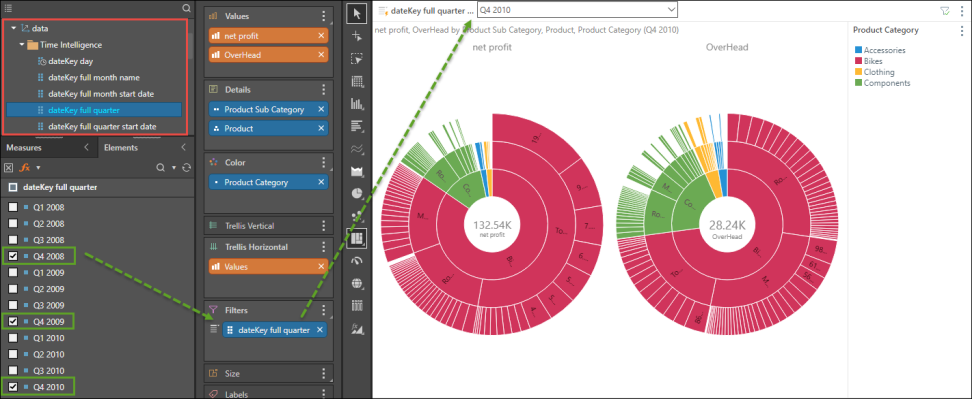Viewport: 972px width, 399px height.
Task: Remove Product Category from Color
Action: [x=321, y=182]
